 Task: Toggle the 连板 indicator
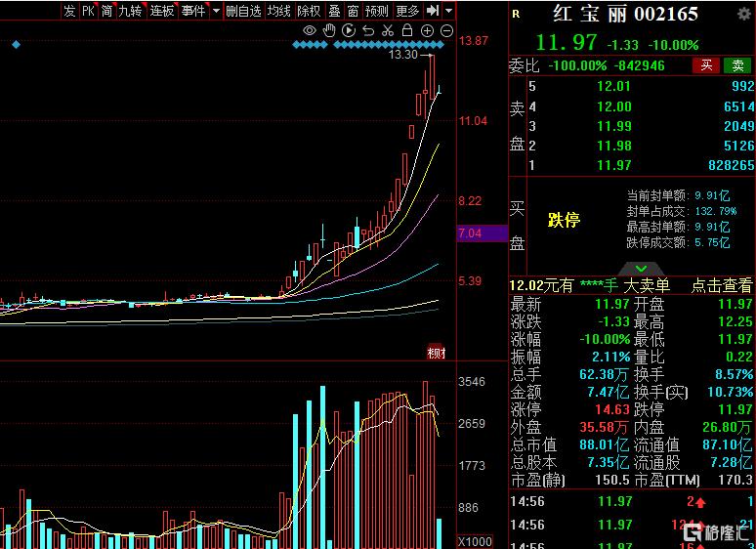click(x=162, y=11)
